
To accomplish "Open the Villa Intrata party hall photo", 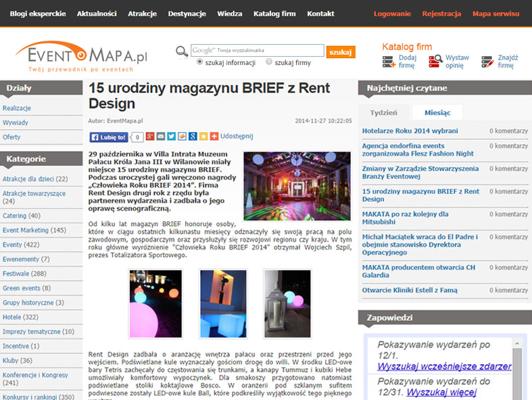I will pyautogui.click(x=297, y=186).
